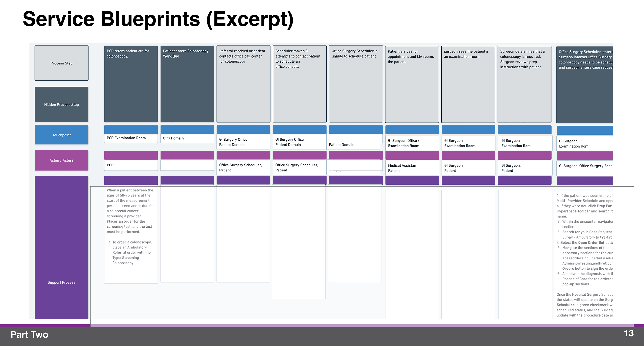Click the blue Touchpoint legend label
Viewport: 644px width, 346px height.
[61, 135]
